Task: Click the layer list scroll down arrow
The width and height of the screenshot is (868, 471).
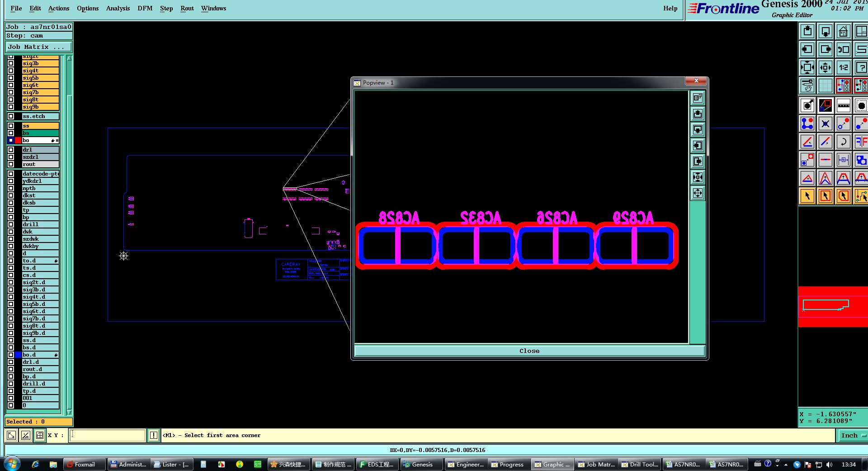Action: pyautogui.click(x=69, y=412)
